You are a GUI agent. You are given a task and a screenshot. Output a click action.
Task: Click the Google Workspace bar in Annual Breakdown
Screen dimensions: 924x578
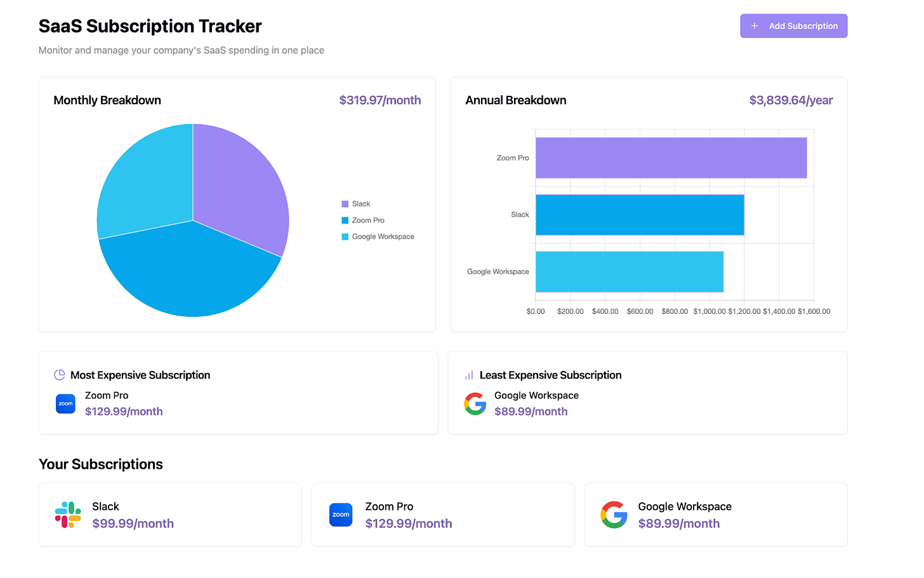click(x=630, y=272)
